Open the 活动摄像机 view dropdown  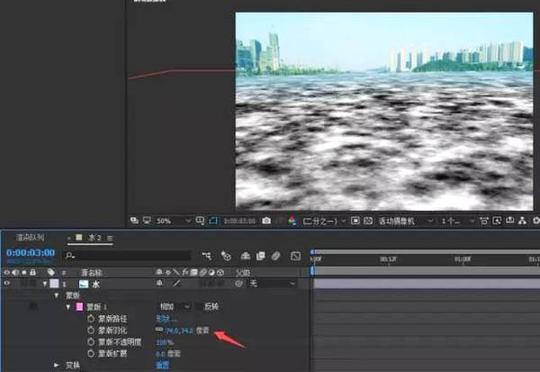pyautogui.click(x=406, y=221)
